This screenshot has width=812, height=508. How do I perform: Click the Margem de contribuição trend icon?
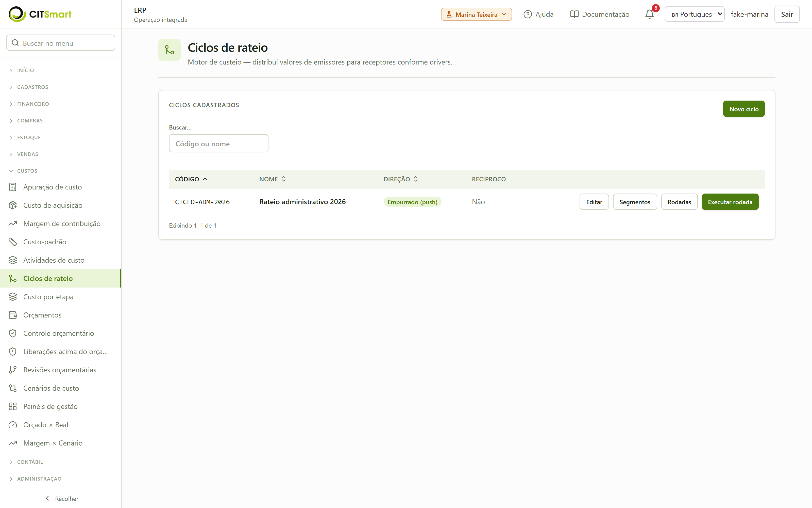click(13, 224)
